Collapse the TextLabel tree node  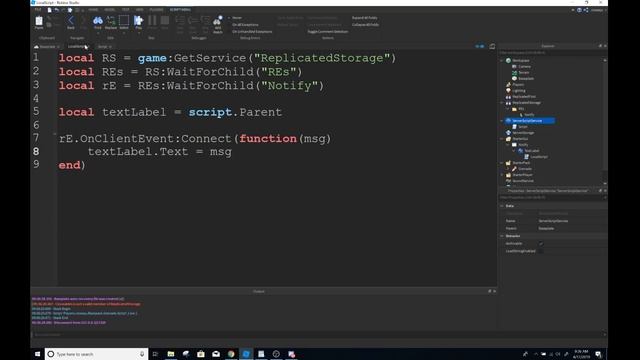[514, 151]
